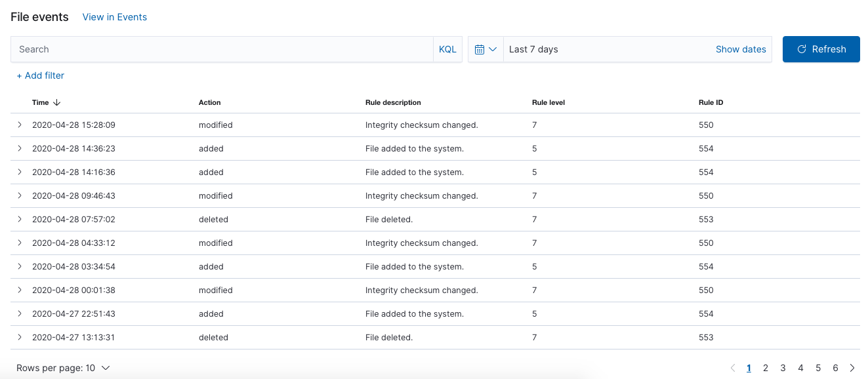
Task: Switch to KQL query language options
Action: [x=447, y=49]
